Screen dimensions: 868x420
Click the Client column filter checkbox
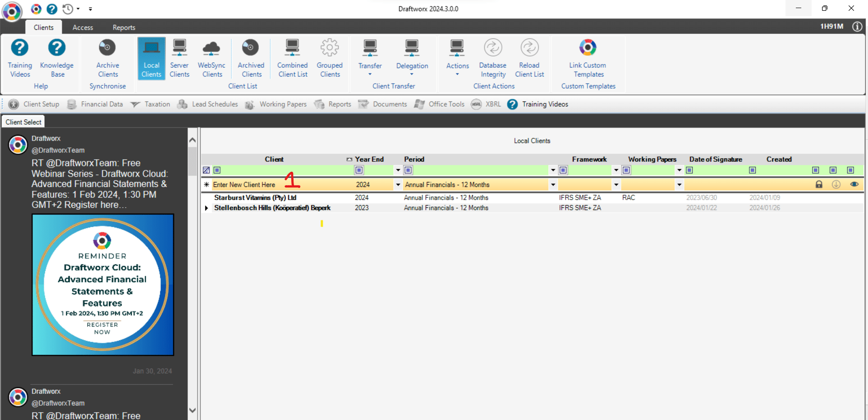coord(217,170)
